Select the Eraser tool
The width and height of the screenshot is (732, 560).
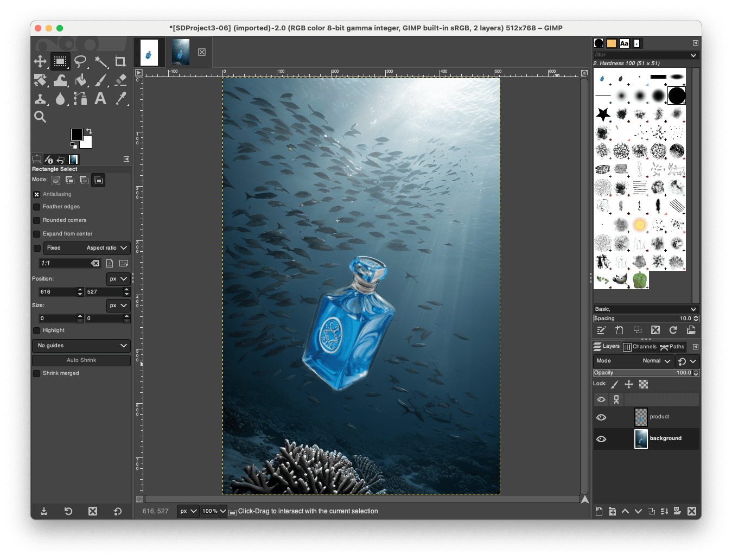coord(120,80)
